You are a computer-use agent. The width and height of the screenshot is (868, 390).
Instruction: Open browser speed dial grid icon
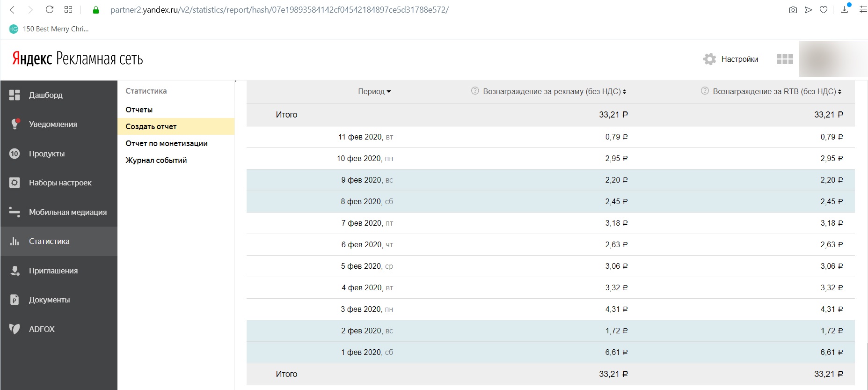click(x=68, y=10)
